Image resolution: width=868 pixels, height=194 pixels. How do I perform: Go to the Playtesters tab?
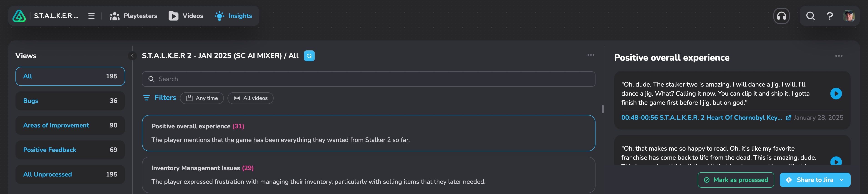pyautogui.click(x=134, y=16)
